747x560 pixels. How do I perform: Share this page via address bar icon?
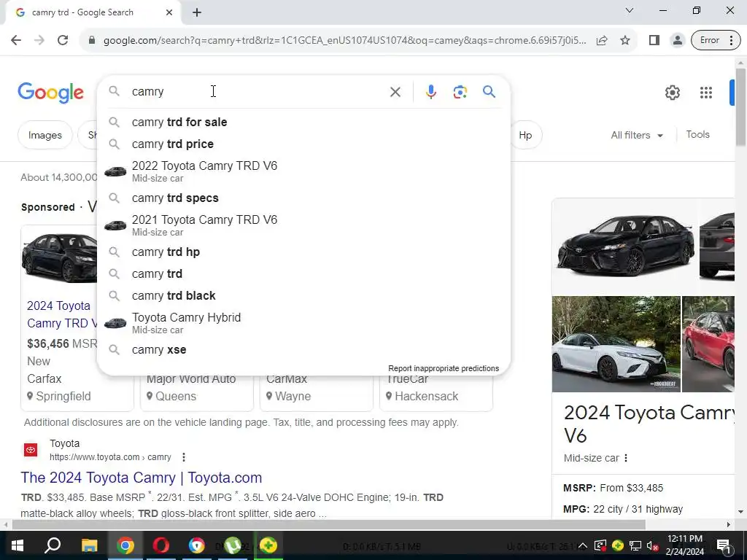click(602, 41)
